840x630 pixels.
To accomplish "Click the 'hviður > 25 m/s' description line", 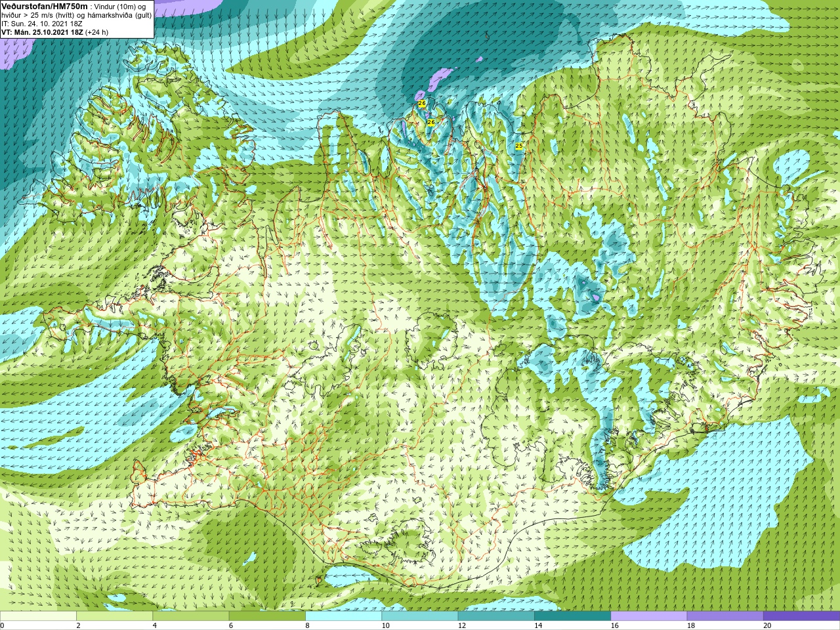I will tap(76, 15).
